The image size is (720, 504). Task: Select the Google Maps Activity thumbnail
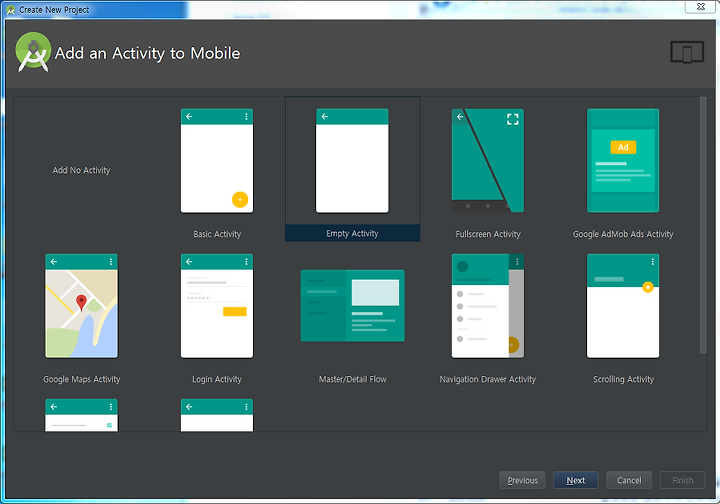click(x=81, y=306)
